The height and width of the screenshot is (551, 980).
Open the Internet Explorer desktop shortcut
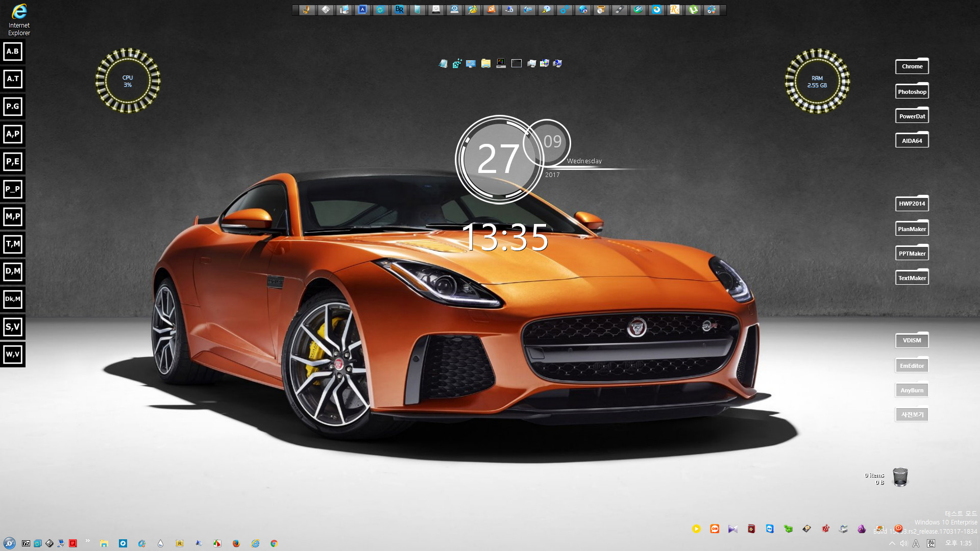(x=19, y=19)
